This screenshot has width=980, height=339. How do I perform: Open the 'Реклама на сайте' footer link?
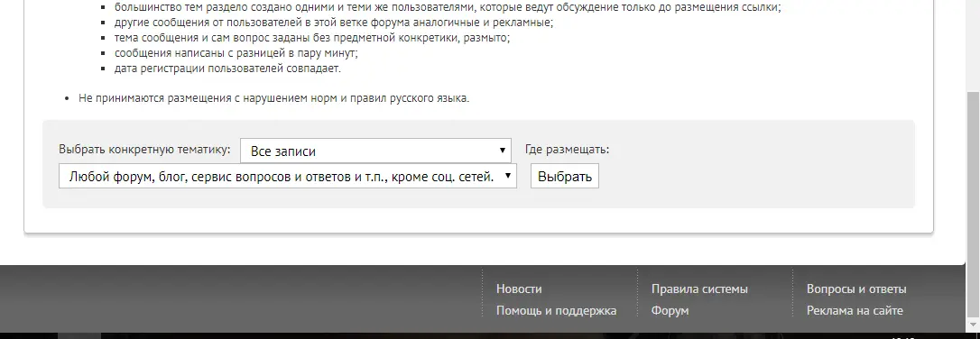coord(855,310)
